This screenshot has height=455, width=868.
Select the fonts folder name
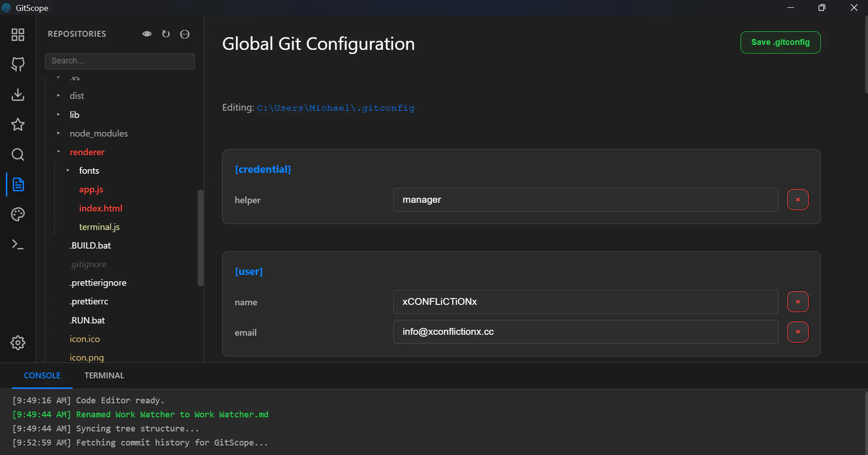(89, 171)
